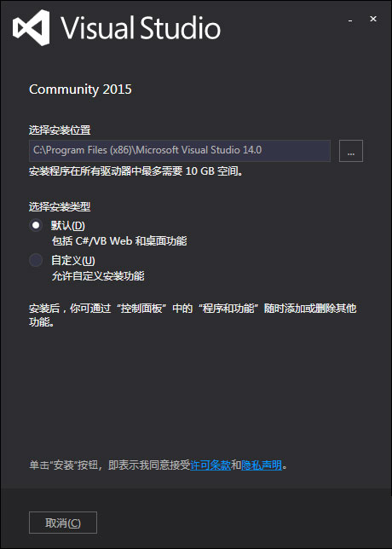Image resolution: width=392 pixels, height=549 pixels.
Task: Click the Community 2015 heading
Action: click(80, 90)
